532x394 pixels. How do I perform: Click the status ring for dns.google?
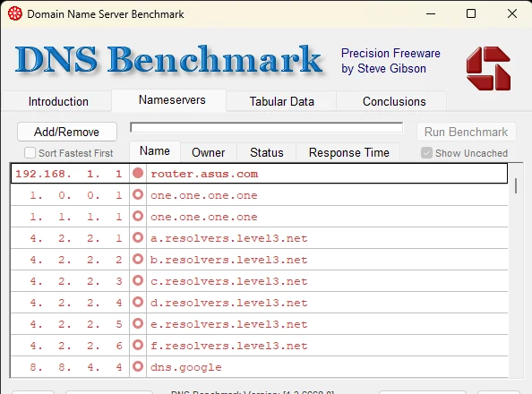[x=138, y=366]
